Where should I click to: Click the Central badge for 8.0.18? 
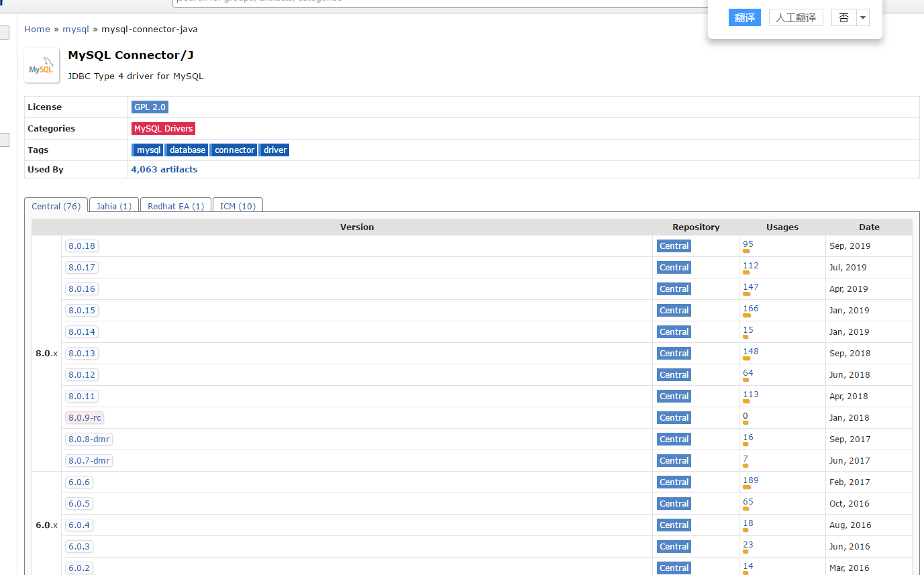pyautogui.click(x=674, y=246)
